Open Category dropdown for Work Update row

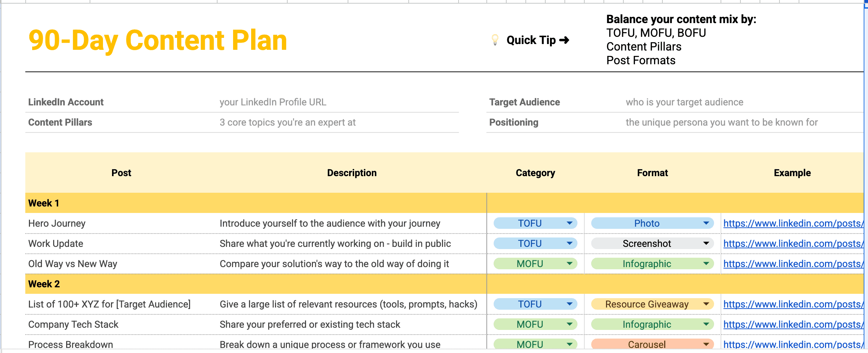click(x=570, y=244)
